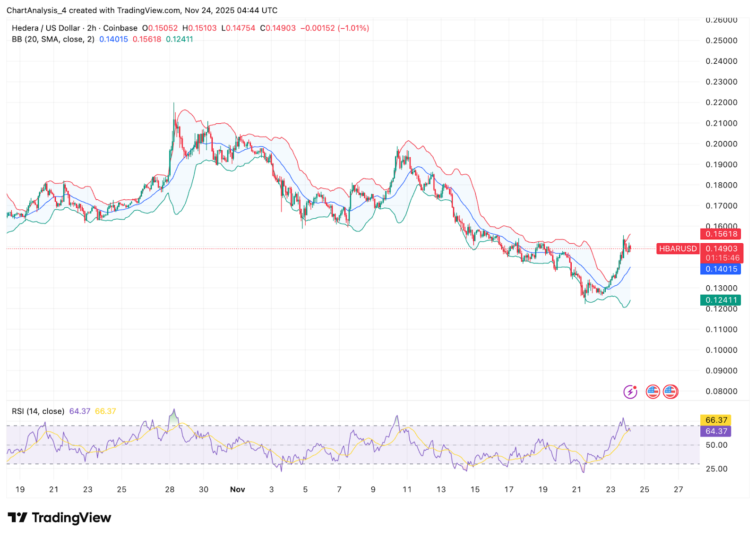Open the BB (20, SMA, close, 2) indicator legend
756x537 pixels.
[x=53, y=39]
